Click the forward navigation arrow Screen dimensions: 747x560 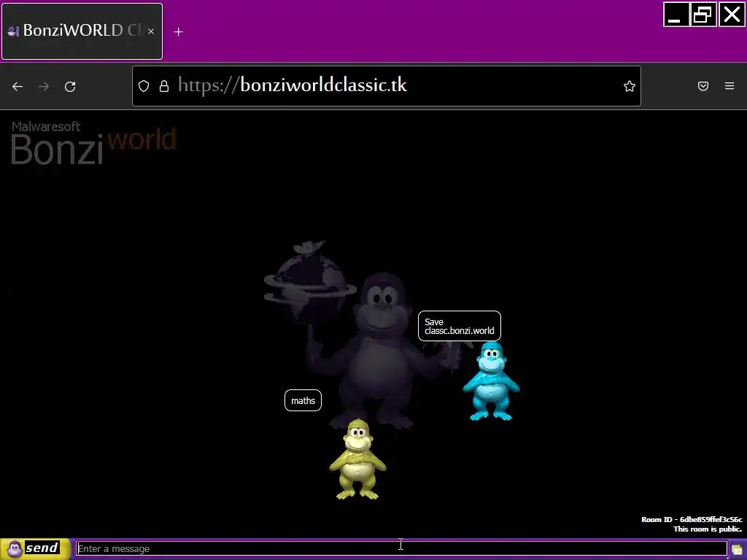pyautogui.click(x=44, y=86)
